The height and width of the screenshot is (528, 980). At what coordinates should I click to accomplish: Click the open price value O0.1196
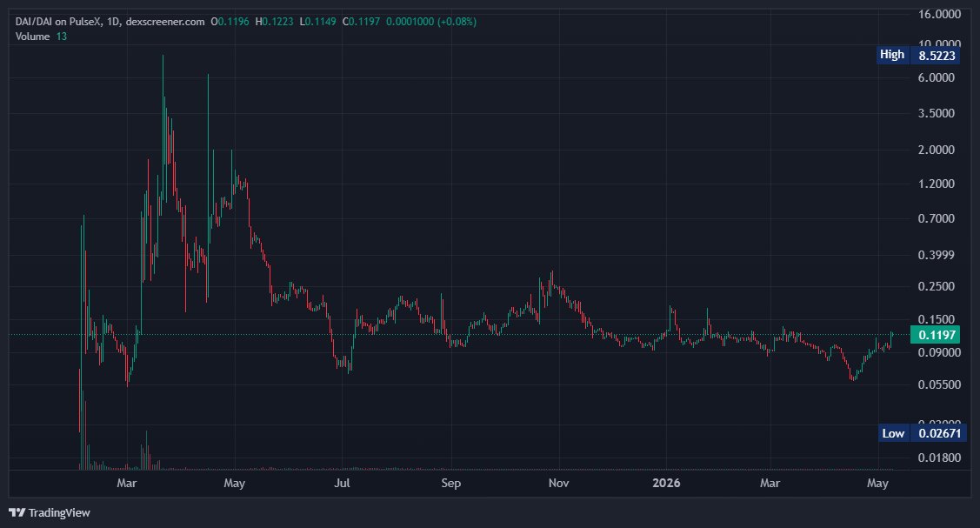coord(230,21)
